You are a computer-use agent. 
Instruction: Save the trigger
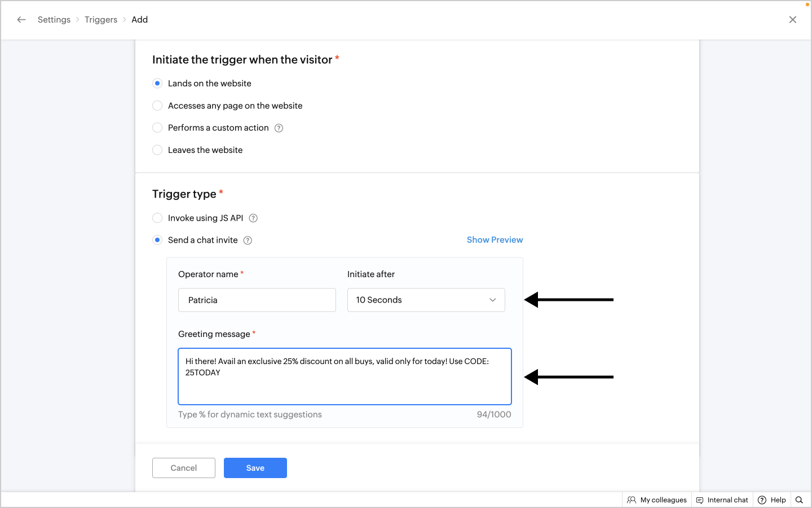[255, 468]
